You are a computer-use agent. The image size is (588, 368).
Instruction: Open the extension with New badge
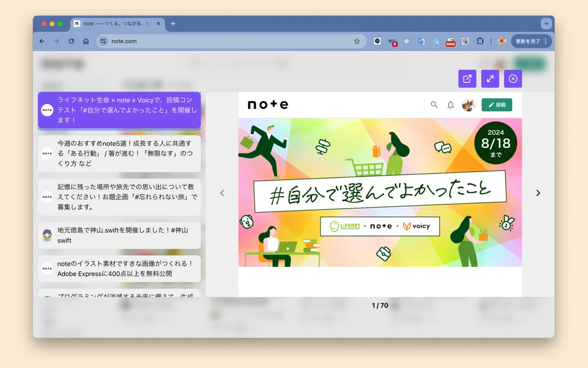(450, 42)
